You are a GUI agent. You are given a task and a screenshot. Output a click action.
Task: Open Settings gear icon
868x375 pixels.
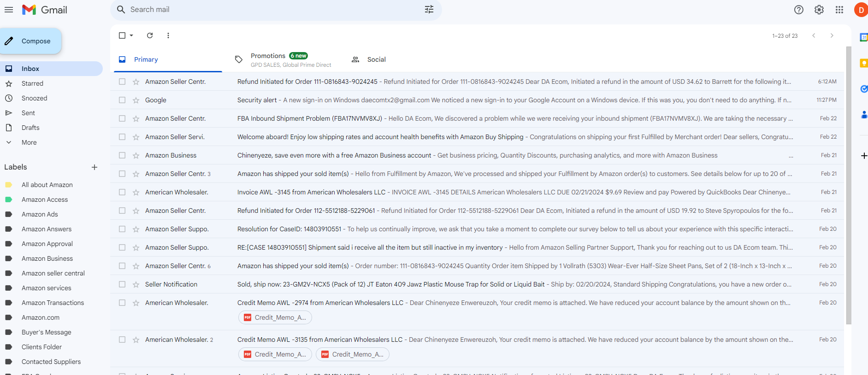coord(819,10)
